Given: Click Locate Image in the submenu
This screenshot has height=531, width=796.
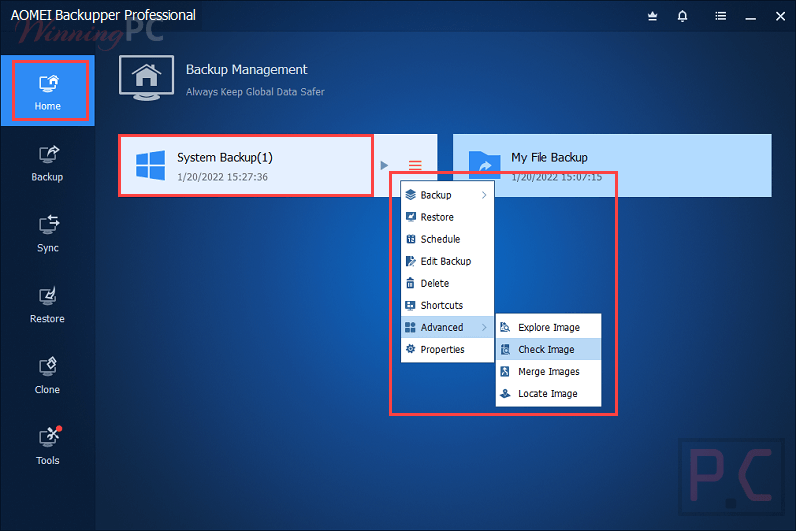Looking at the screenshot, I should (547, 393).
